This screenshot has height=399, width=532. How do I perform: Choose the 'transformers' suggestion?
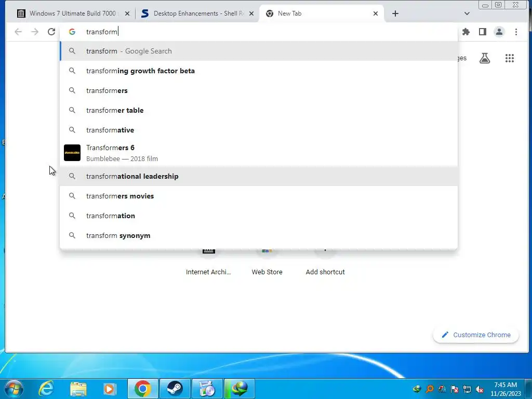[x=259, y=90]
